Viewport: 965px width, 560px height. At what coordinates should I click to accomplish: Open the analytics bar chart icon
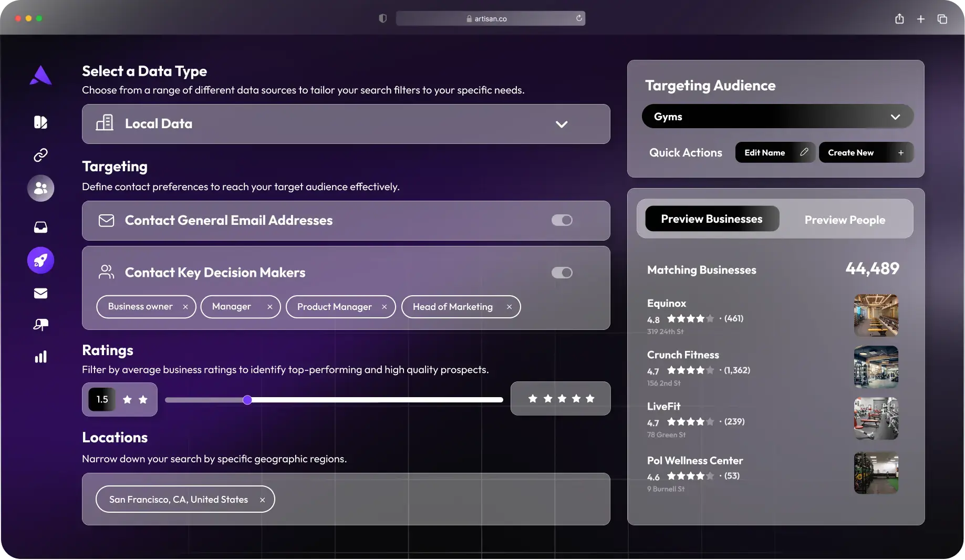click(40, 357)
